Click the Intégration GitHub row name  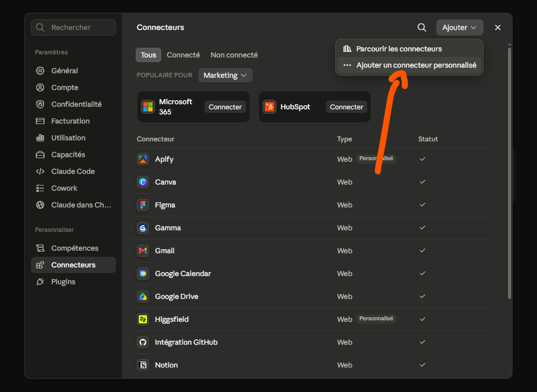pyautogui.click(x=186, y=342)
